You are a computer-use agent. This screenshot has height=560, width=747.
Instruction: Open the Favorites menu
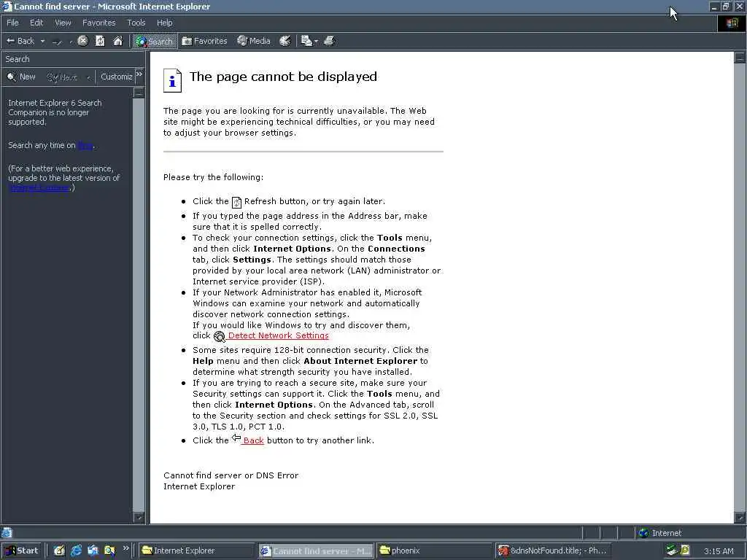click(x=98, y=23)
